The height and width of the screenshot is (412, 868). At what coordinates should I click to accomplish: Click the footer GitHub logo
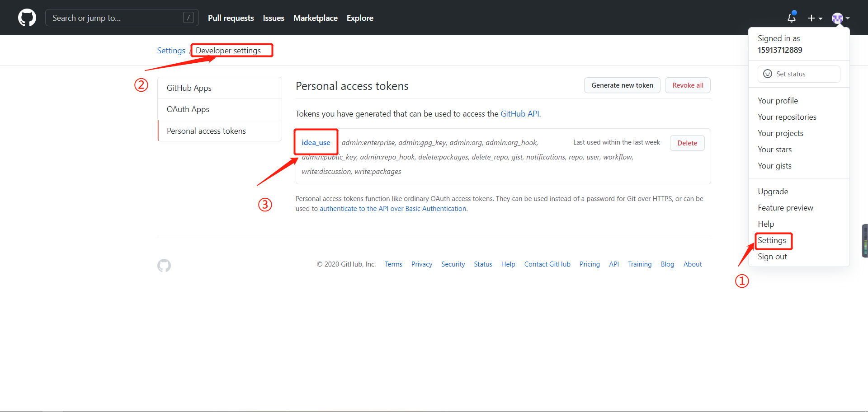pyautogui.click(x=164, y=265)
